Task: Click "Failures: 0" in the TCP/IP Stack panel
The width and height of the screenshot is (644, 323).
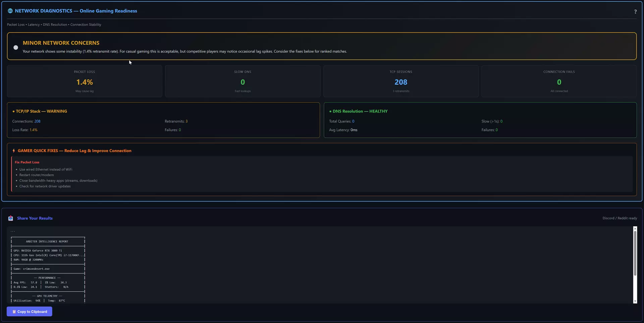Action: [x=173, y=130]
